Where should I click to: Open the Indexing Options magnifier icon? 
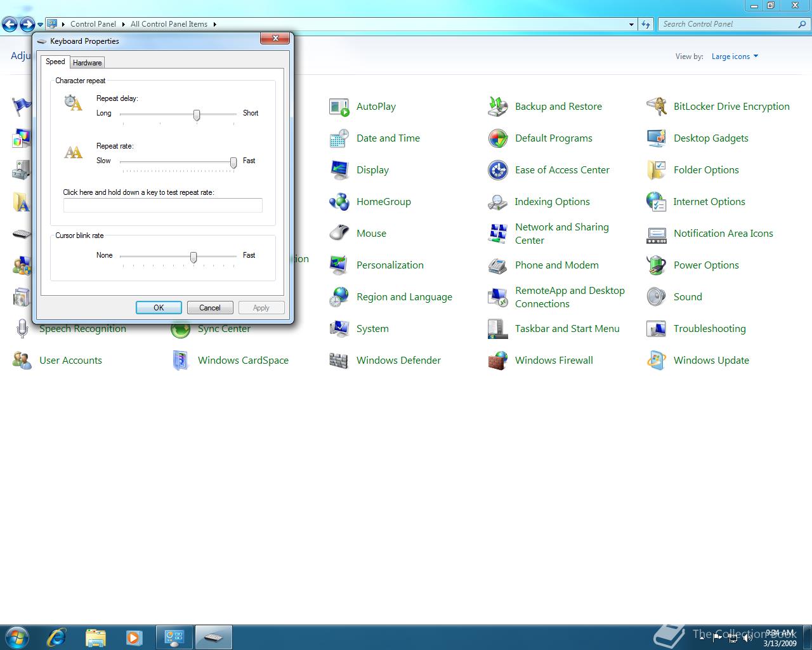point(498,202)
